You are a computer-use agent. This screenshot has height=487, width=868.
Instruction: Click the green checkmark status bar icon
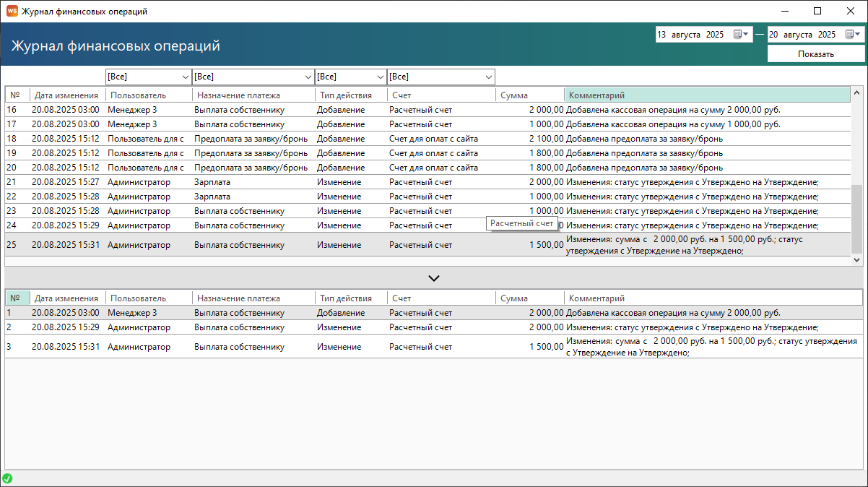click(7, 478)
